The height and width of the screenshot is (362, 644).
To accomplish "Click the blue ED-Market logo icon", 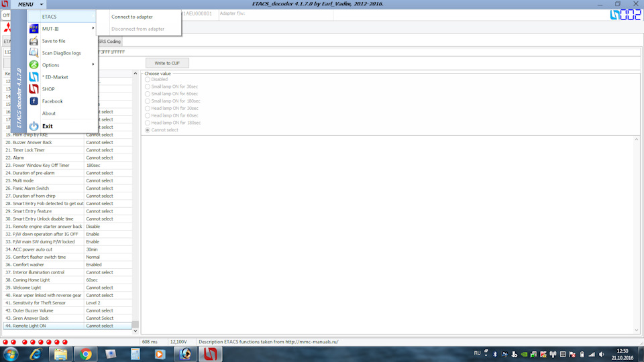I will pos(34,76).
